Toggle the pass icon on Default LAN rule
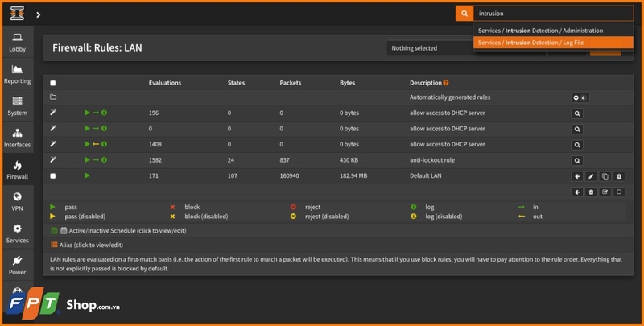 (87, 175)
